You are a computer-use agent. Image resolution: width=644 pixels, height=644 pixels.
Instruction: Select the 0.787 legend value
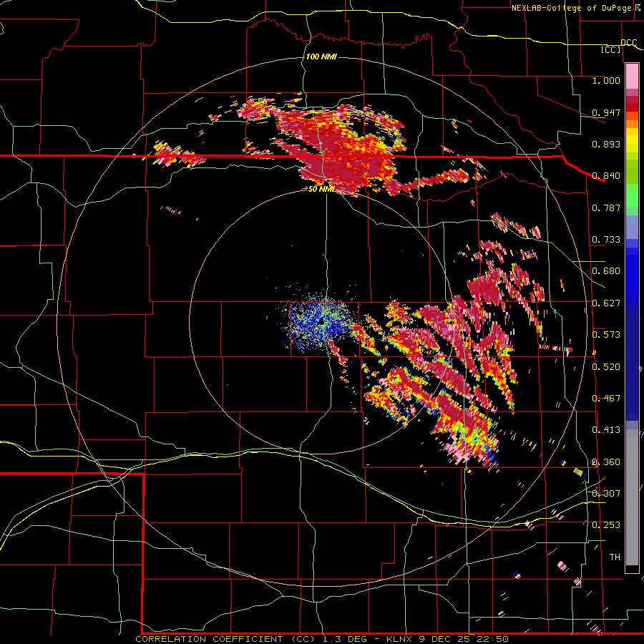coord(606,208)
